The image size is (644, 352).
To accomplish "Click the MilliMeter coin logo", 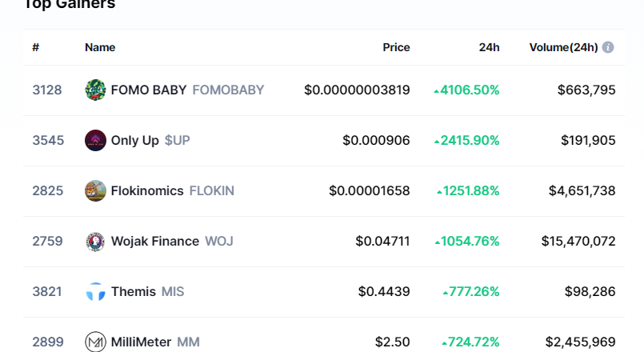I will (95, 342).
